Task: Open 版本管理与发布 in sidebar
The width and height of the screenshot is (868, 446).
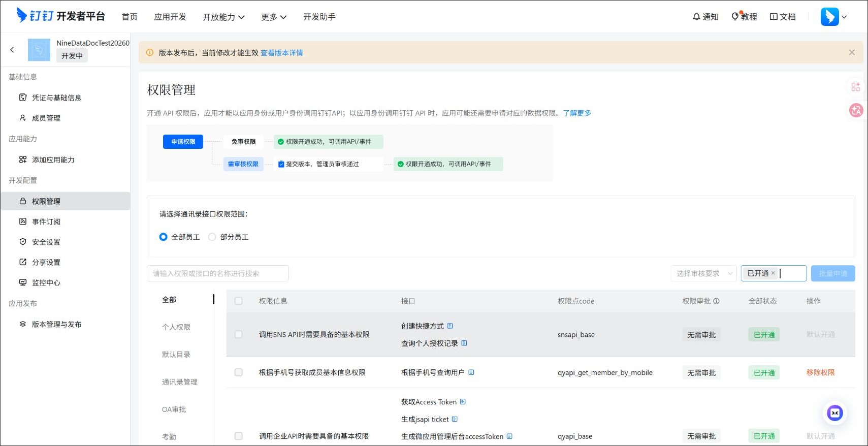Action: 57,324
